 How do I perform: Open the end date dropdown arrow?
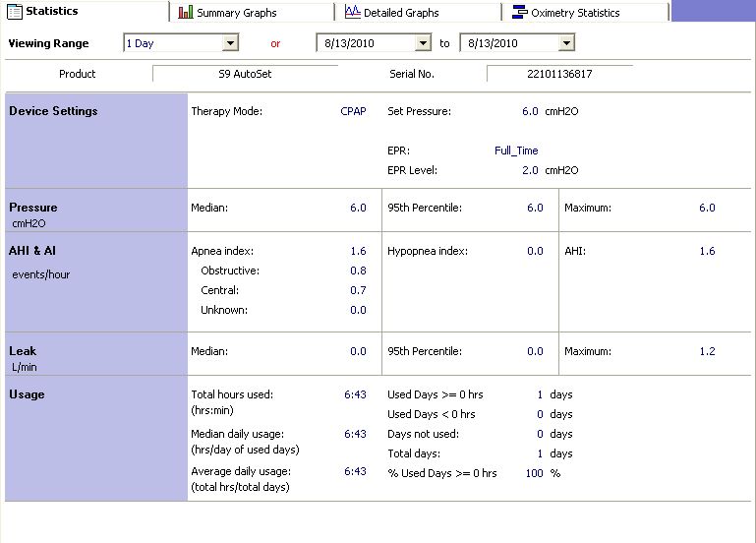[566, 43]
